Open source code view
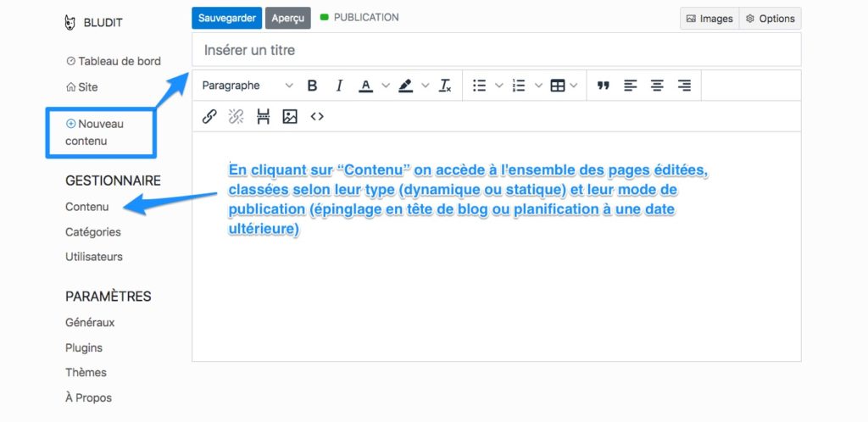 point(317,117)
